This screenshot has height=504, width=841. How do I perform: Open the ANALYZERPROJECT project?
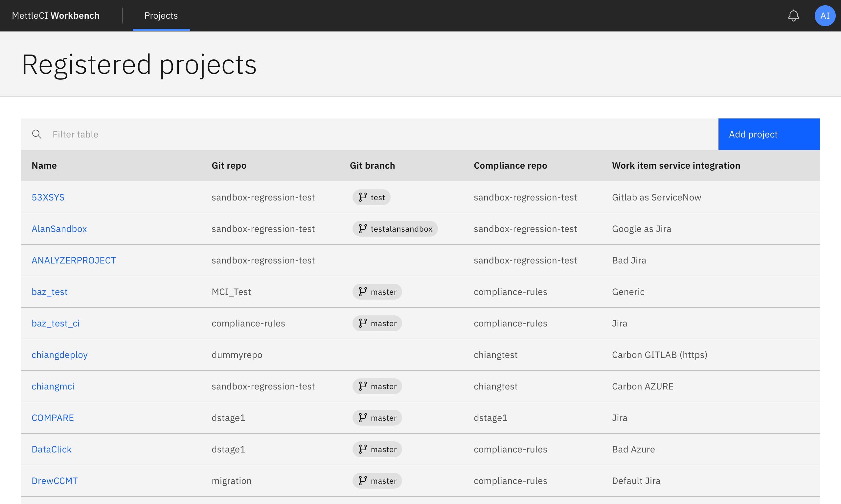point(74,260)
